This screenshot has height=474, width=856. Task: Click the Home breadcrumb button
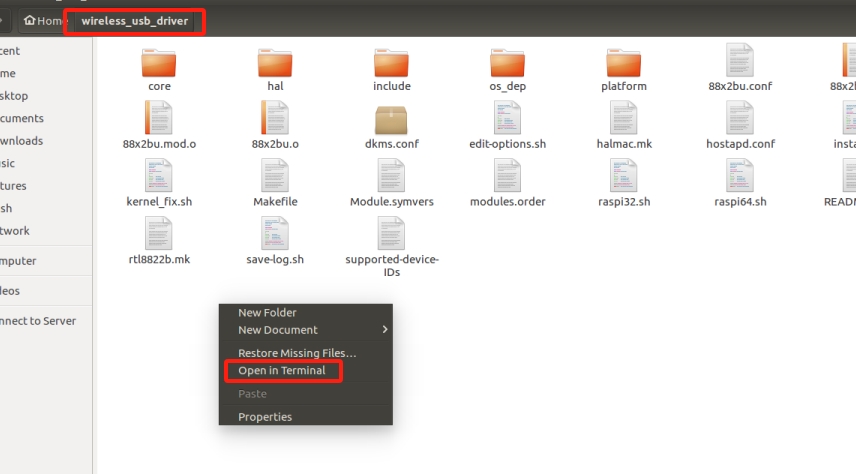(x=43, y=21)
